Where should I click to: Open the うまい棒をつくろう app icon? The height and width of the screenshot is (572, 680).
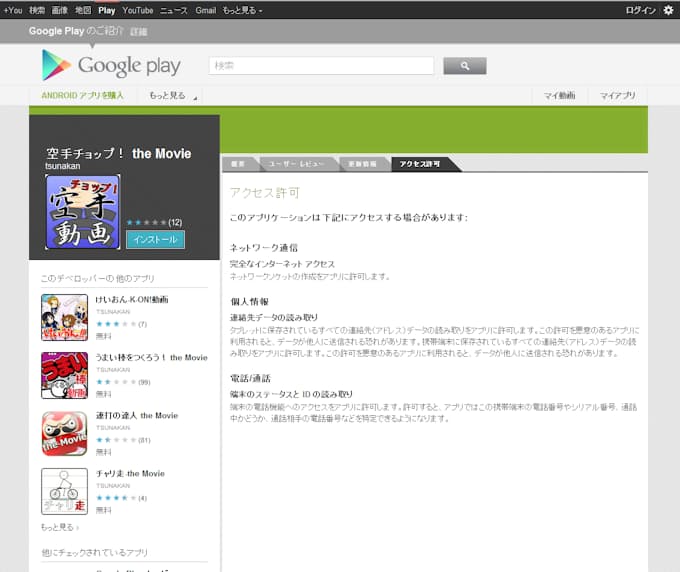(64, 375)
